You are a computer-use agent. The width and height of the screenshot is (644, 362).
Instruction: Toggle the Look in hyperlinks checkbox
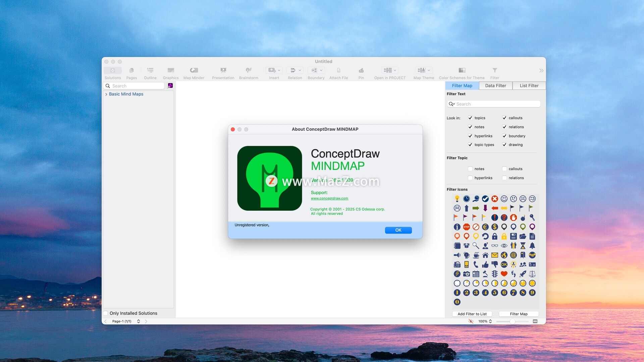coord(470,136)
